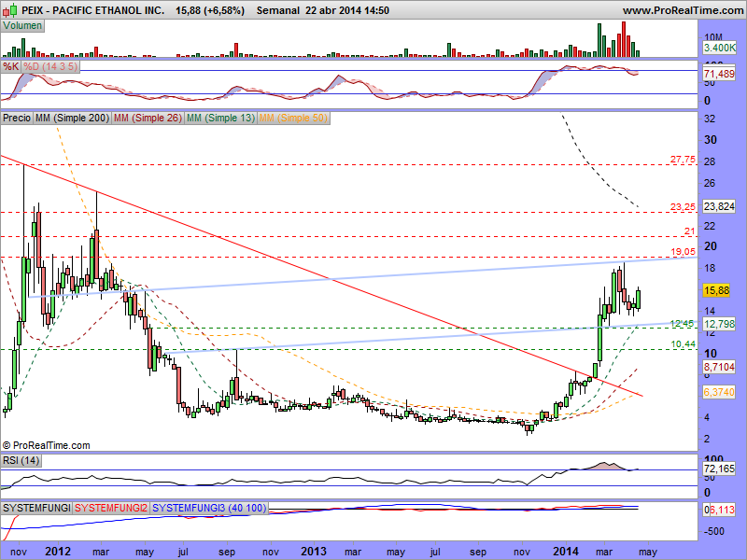The image size is (747, 560).
Task: Open MM (Simple 200) moving average settings
Action: pyautogui.click(x=73, y=118)
